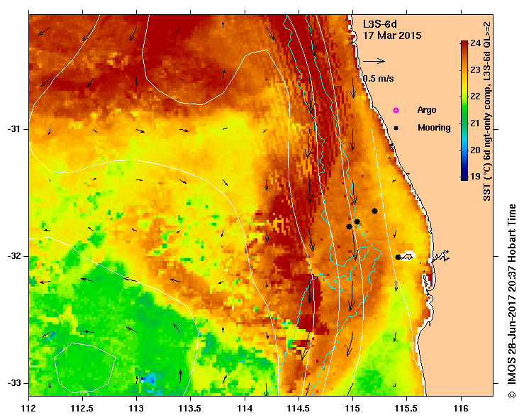The image size is (524, 420).
Task: Click the black Mooring legend dot
Action: 396,128
